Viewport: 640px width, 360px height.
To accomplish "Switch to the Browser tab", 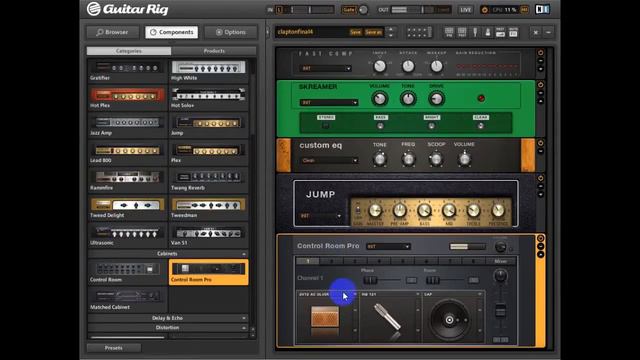I will [112, 32].
